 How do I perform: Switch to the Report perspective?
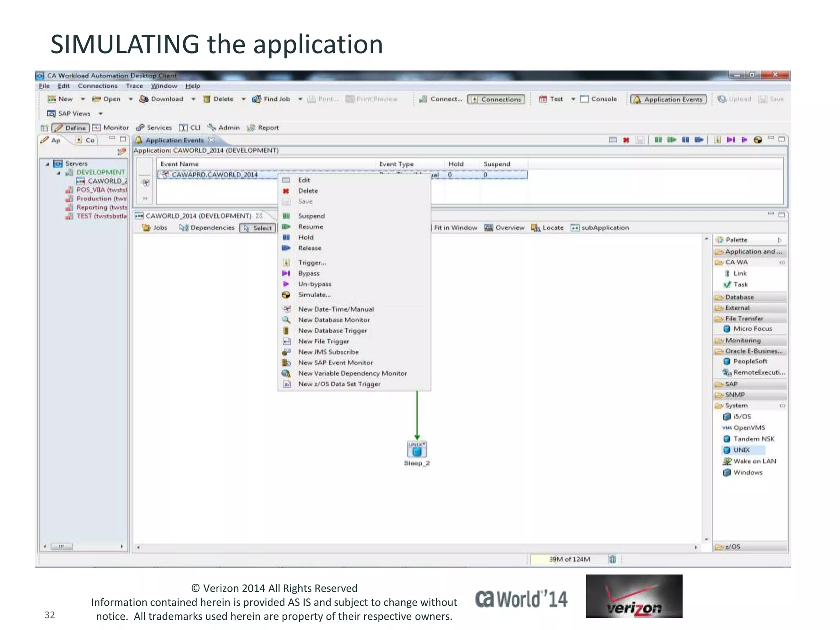262,128
